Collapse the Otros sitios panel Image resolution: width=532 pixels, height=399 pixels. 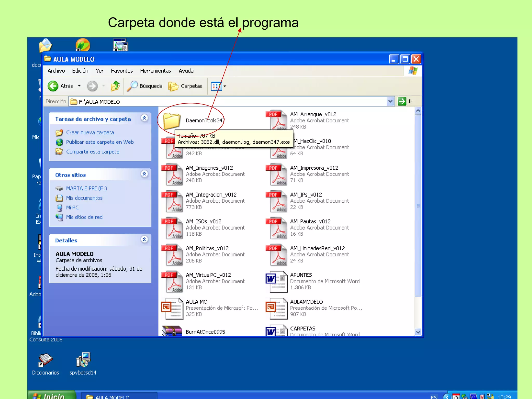point(144,174)
